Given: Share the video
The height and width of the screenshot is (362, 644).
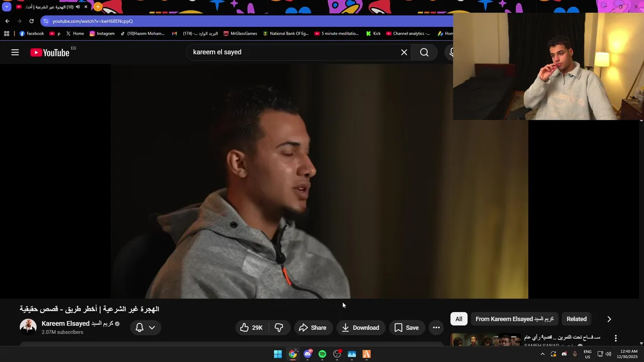Looking at the screenshot, I should tap(313, 328).
